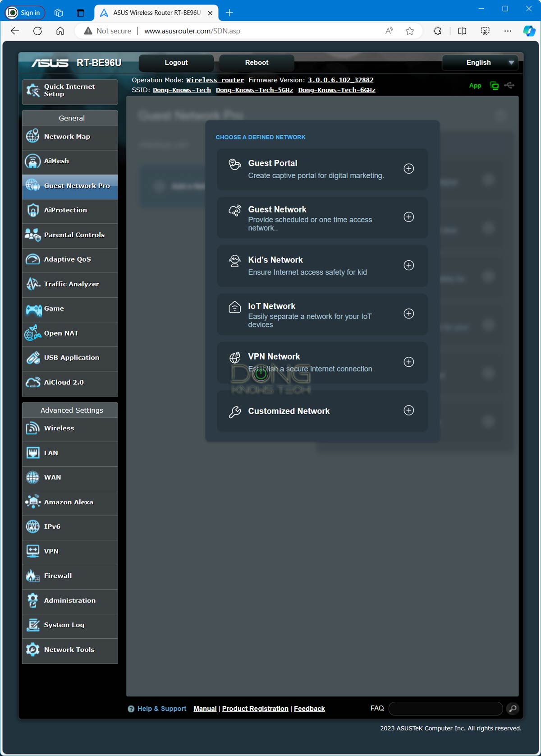541x756 pixels.
Task: Click the Logout button
Action: click(176, 63)
